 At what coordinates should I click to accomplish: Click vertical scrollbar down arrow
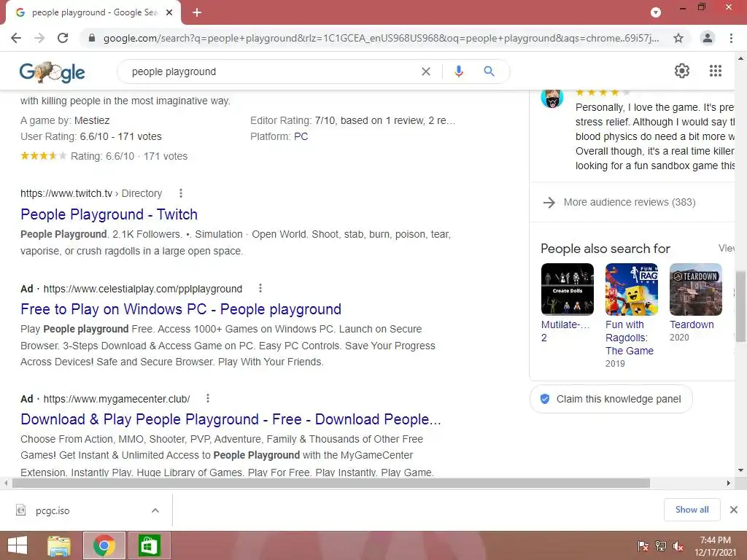(x=740, y=470)
